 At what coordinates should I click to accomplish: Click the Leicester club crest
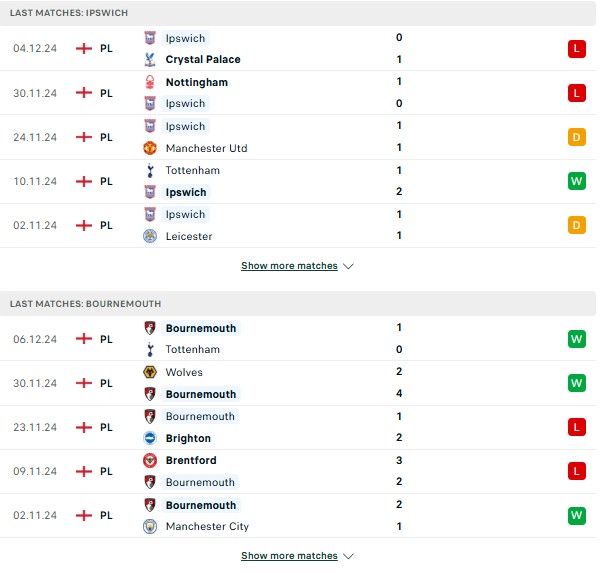click(x=150, y=236)
